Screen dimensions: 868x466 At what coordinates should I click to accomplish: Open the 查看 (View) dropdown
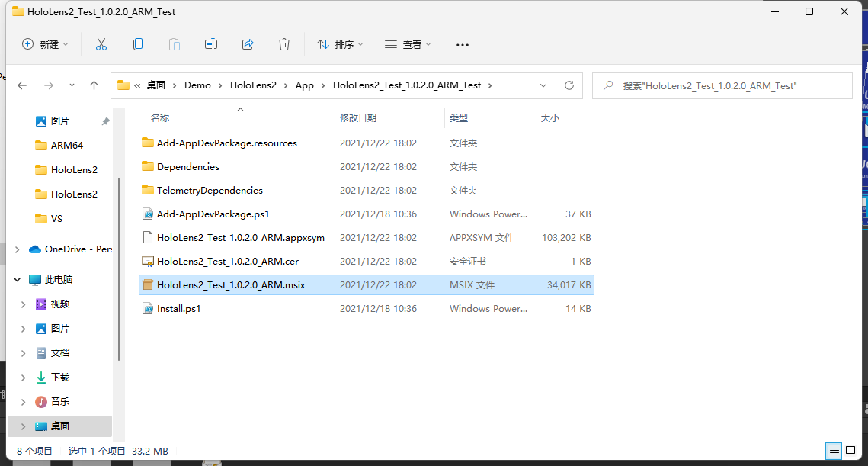pos(408,44)
